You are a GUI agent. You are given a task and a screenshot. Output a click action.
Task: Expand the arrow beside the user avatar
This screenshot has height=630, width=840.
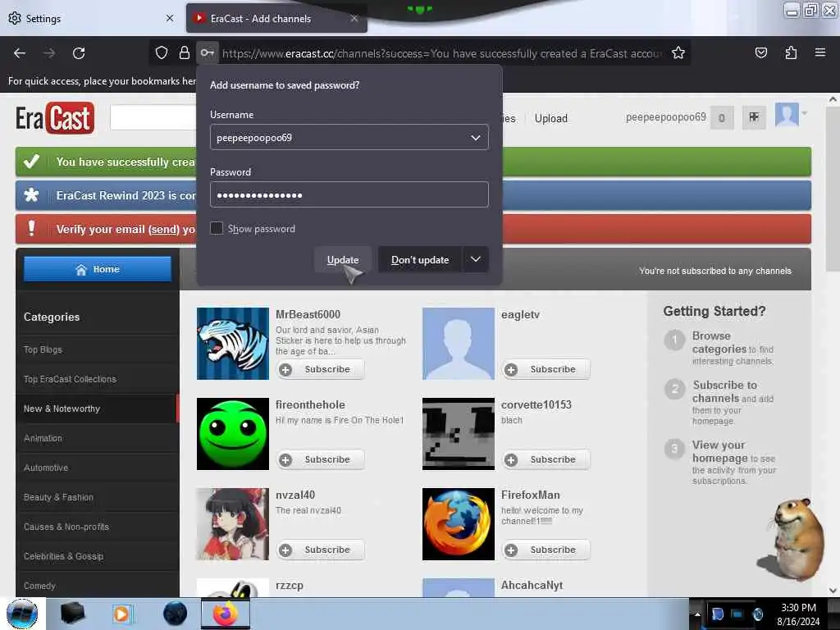tap(805, 113)
